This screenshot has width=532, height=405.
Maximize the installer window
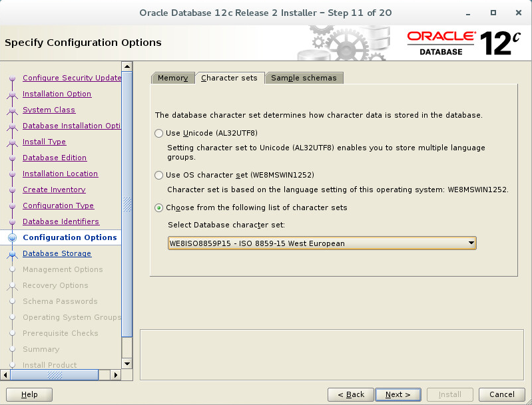click(x=493, y=13)
